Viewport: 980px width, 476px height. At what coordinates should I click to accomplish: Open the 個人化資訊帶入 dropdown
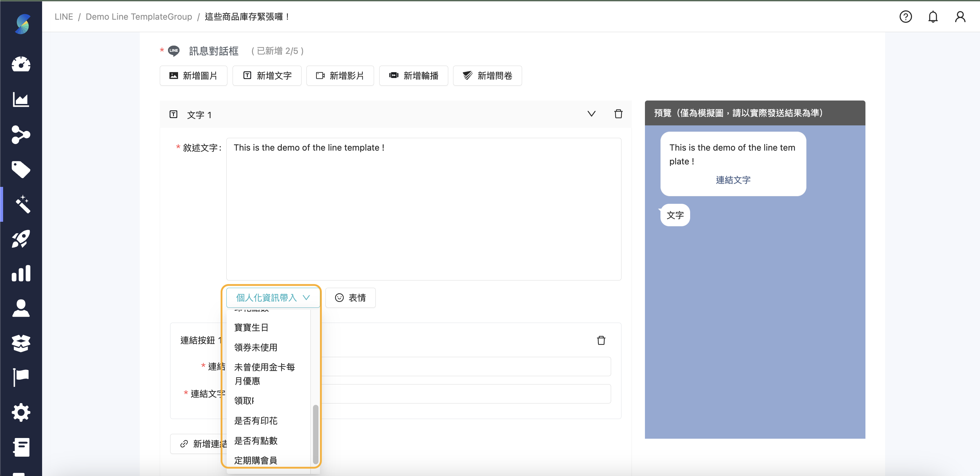[x=272, y=297]
